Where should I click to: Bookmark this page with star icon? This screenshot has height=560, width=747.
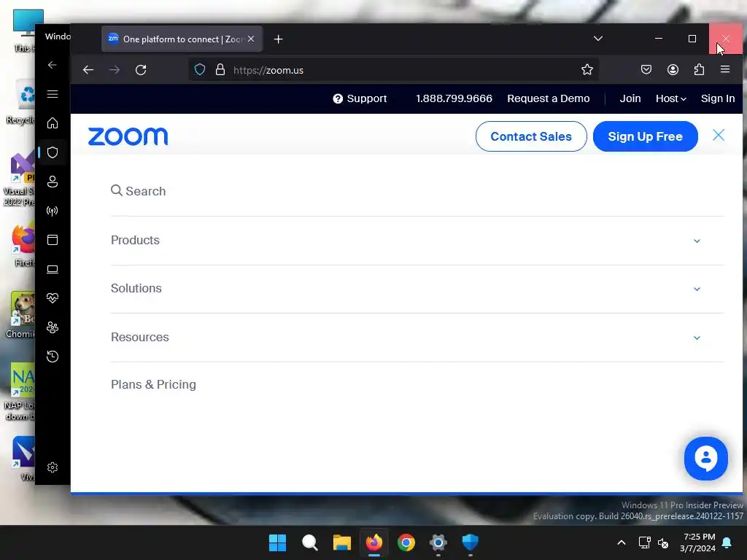click(587, 69)
